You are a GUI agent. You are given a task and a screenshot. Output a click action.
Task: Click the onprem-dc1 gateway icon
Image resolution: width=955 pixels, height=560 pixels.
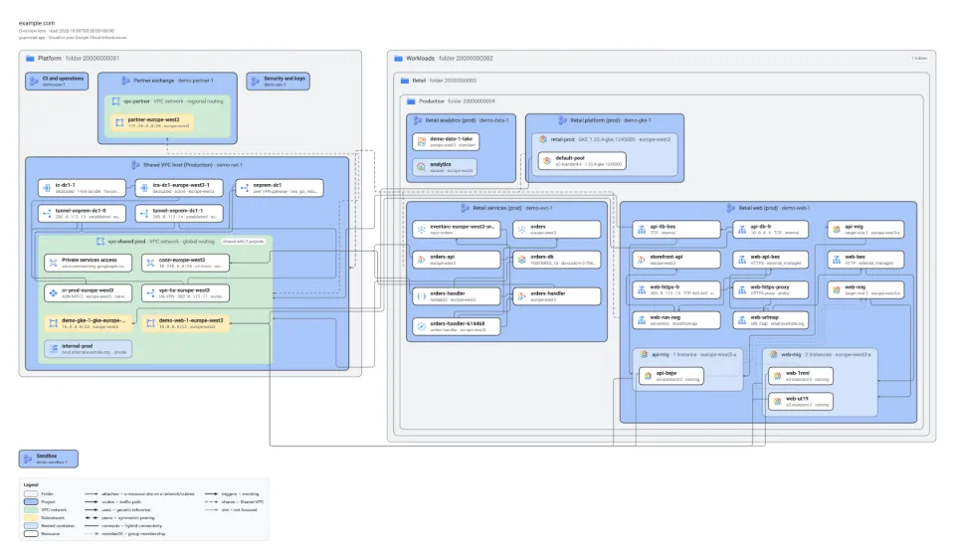[245, 188]
